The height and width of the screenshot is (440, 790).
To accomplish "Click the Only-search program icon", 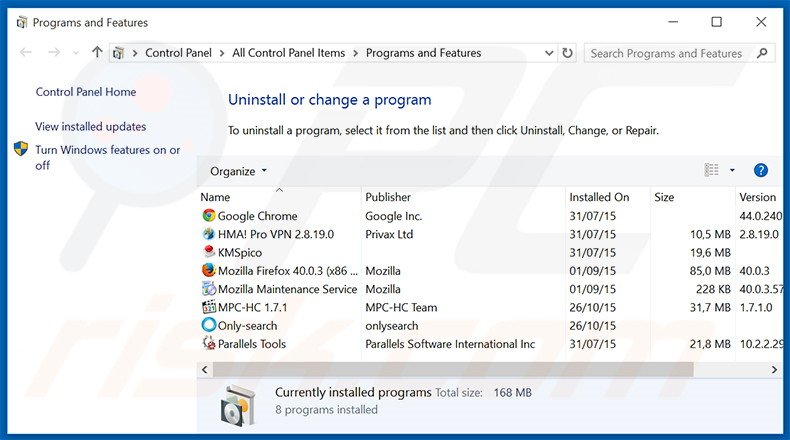I will click(209, 325).
